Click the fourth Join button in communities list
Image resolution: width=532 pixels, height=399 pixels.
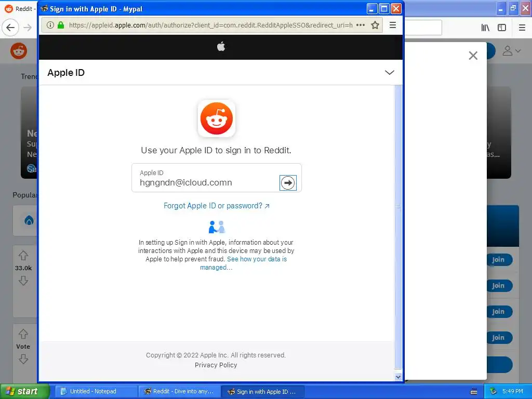pyautogui.click(x=499, y=338)
